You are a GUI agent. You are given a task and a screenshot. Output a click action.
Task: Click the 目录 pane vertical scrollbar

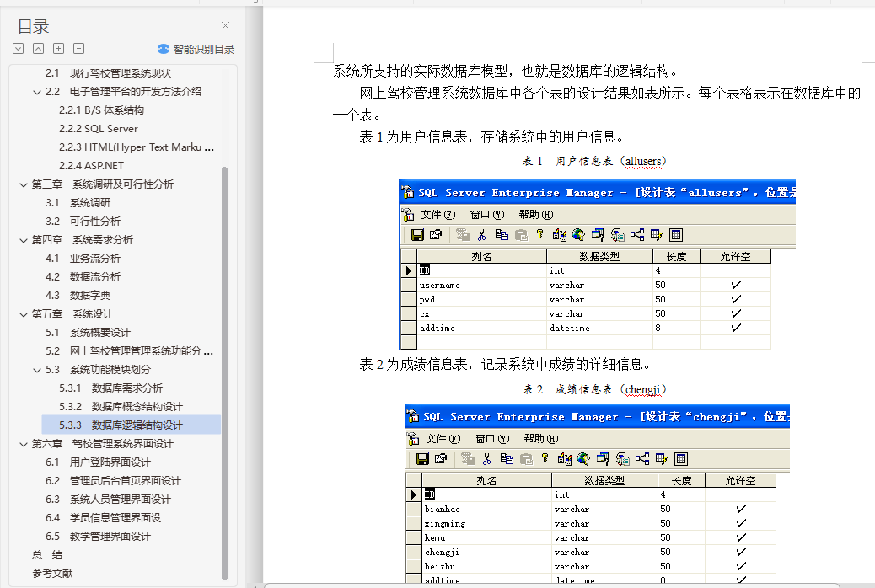click(224, 372)
